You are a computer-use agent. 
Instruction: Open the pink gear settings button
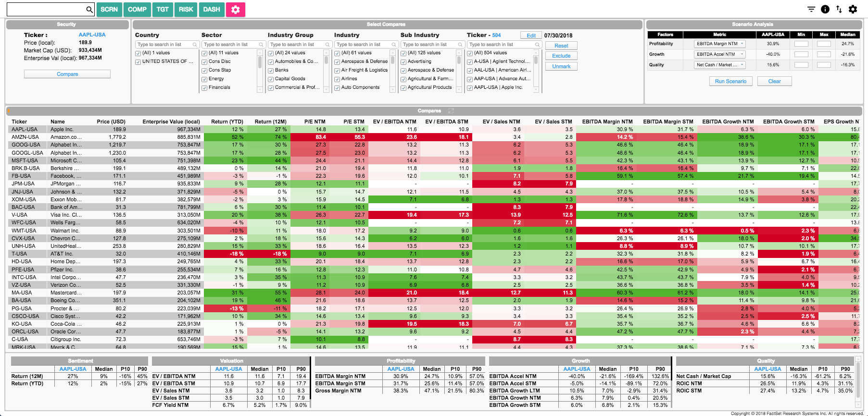point(236,10)
